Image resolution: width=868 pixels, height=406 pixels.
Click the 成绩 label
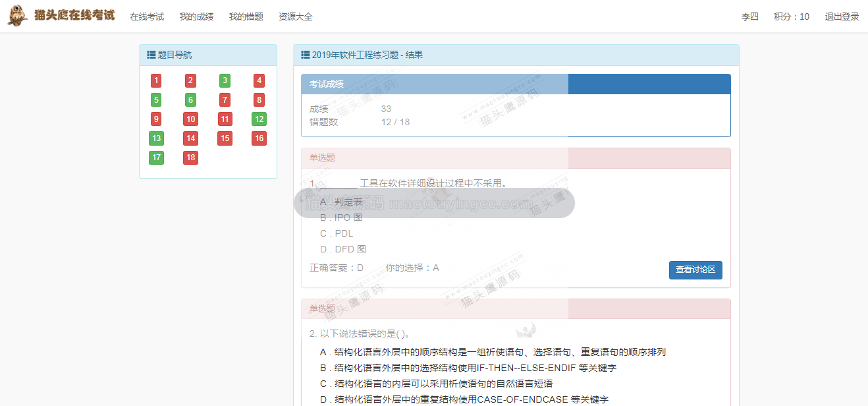tap(319, 109)
